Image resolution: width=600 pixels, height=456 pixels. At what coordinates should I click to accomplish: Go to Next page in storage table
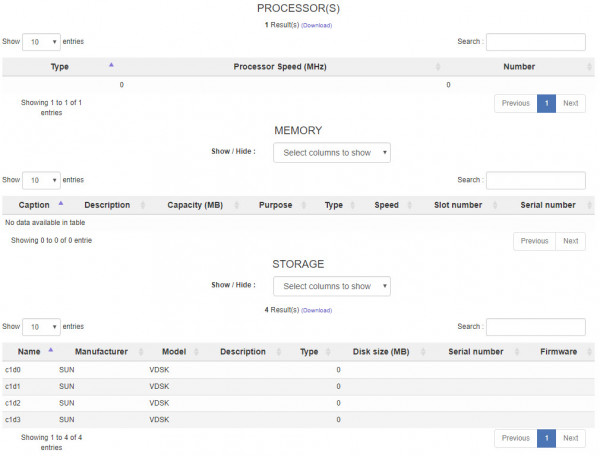pyautogui.click(x=571, y=438)
